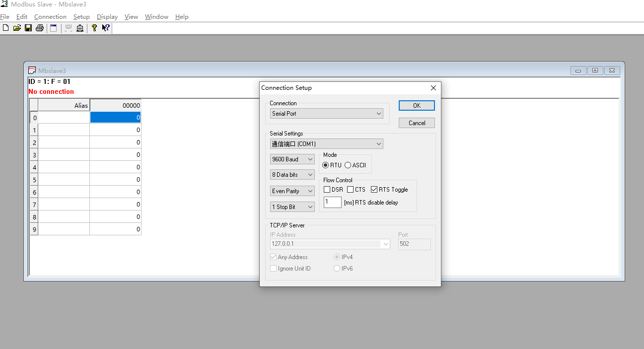Screen dimensions: 644x349
Task: Uncheck the RTS Toggle checkbox
Action: pos(374,190)
